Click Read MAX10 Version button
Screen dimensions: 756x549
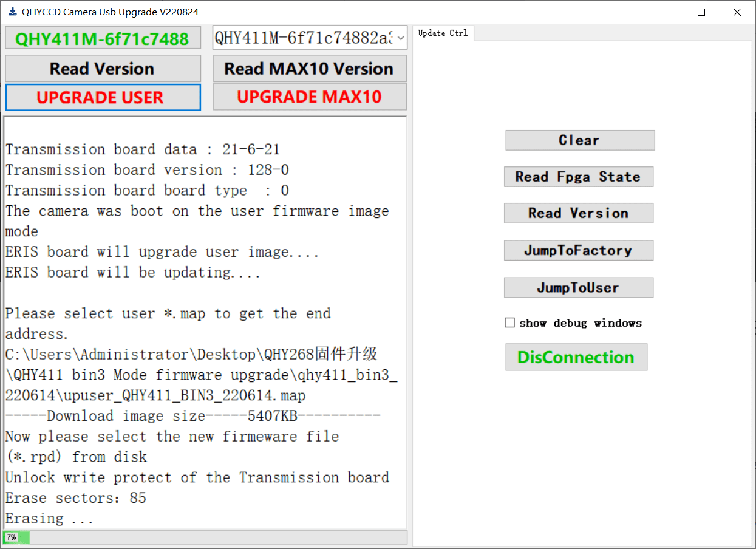pos(310,69)
